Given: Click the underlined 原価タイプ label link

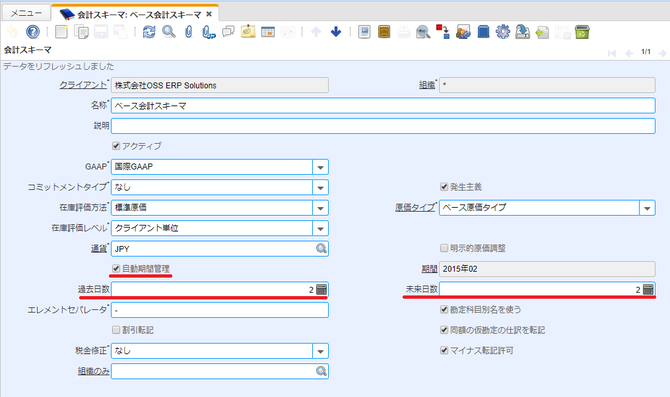Looking at the screenshot, I should click(x=415, y=208).
